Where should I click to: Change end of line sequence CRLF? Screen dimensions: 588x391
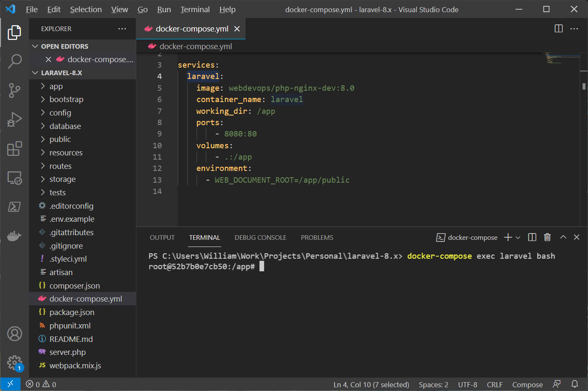point(494,384)
